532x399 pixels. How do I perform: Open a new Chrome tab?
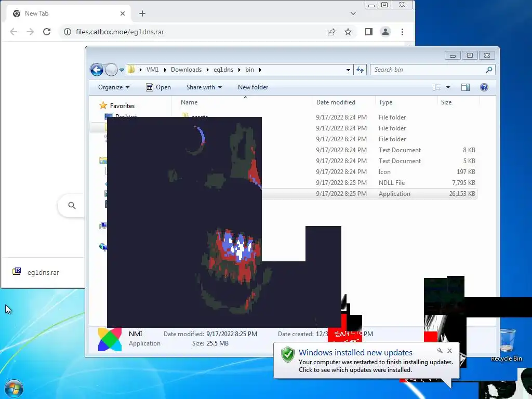(142, 14)
